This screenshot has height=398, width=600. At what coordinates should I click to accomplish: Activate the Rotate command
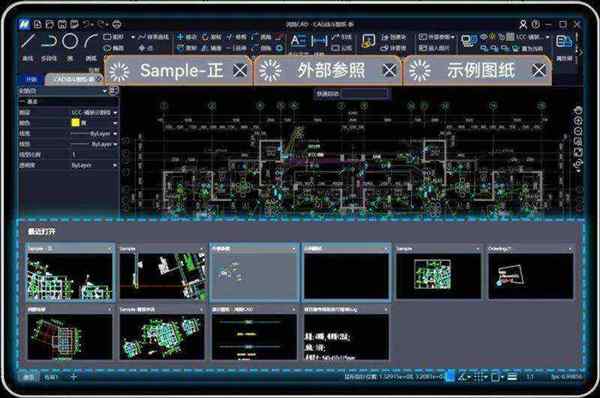(x=212, y=37)
